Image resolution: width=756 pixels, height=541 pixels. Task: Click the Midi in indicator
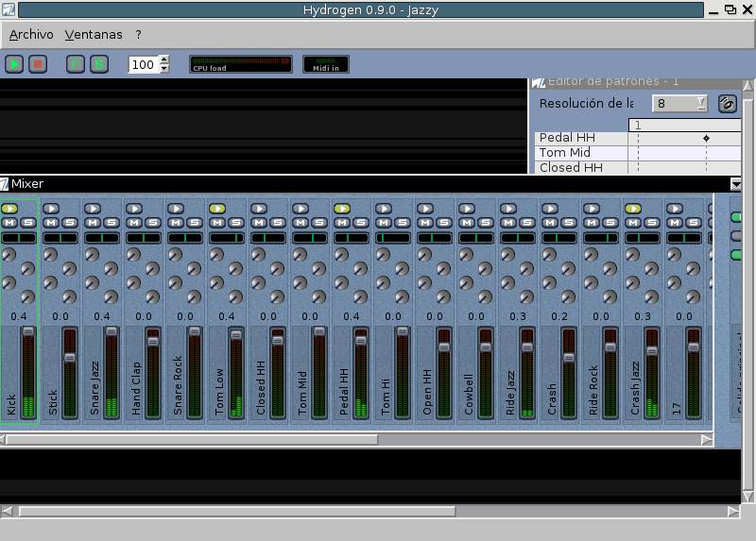coord(326,64)
